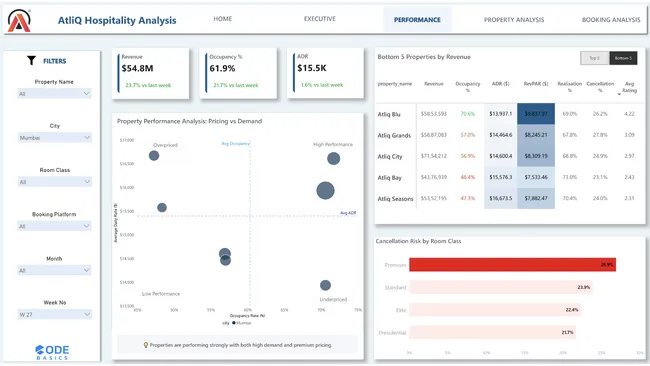Click the $8,245.21 RevPAR cell
650x366 pixels.
coord(536,135)
